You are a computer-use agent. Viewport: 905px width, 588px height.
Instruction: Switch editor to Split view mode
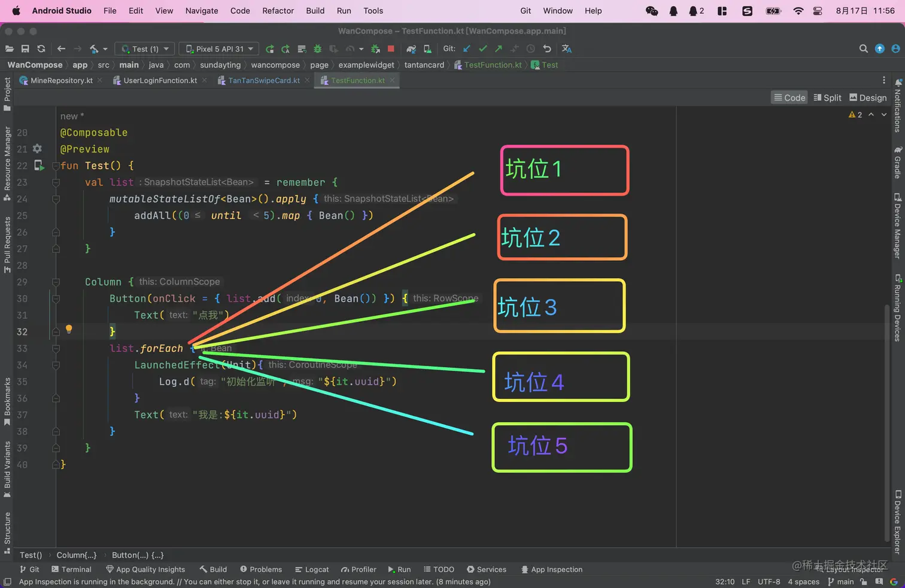click(x=827, y=98)
